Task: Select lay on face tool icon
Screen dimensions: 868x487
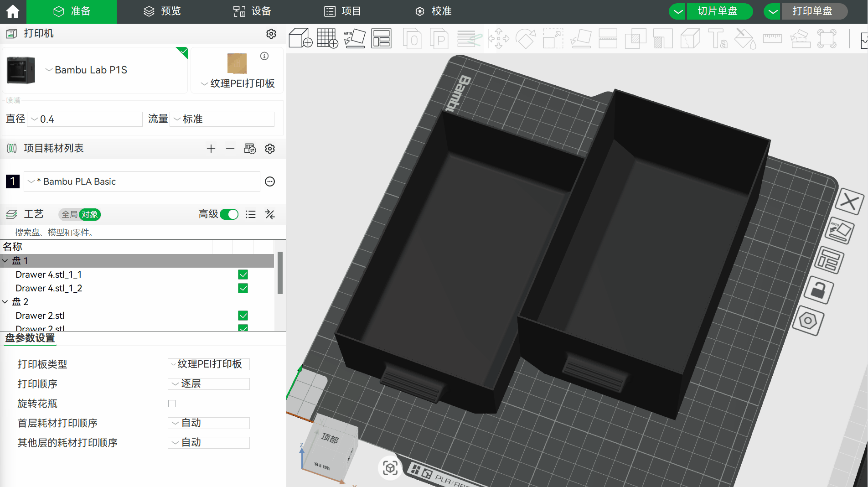Action: [x=581, y=39]
